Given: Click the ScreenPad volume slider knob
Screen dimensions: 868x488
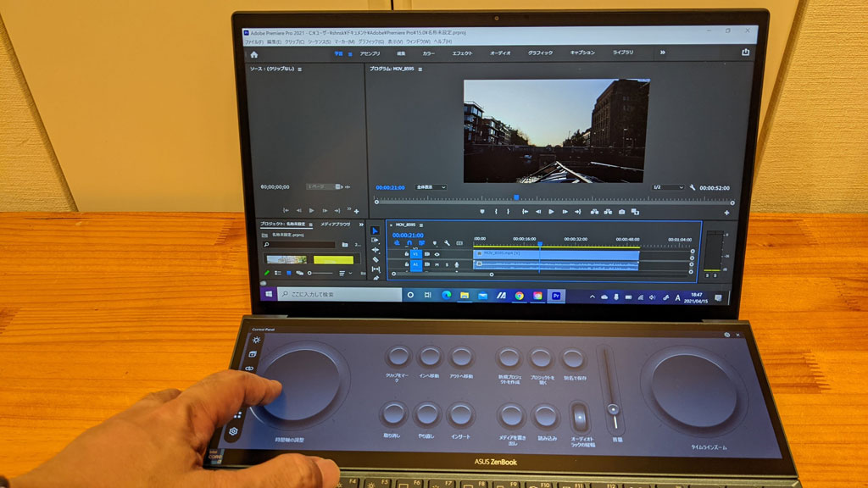Looking at the screenshot, I should point(613,410).
